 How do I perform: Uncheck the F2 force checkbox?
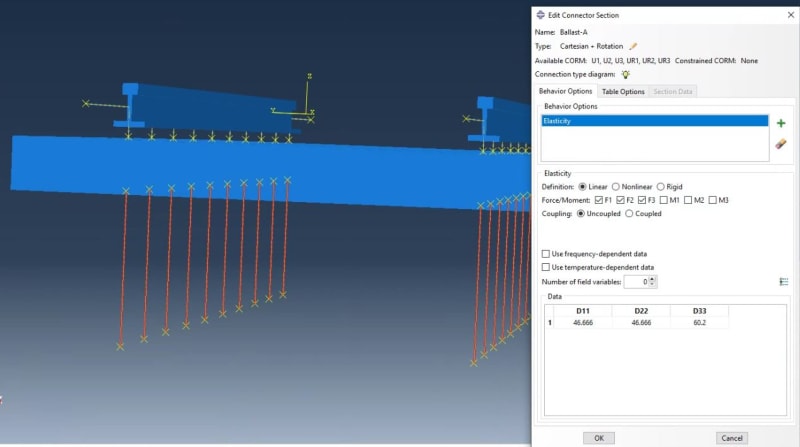pos(620,200)
